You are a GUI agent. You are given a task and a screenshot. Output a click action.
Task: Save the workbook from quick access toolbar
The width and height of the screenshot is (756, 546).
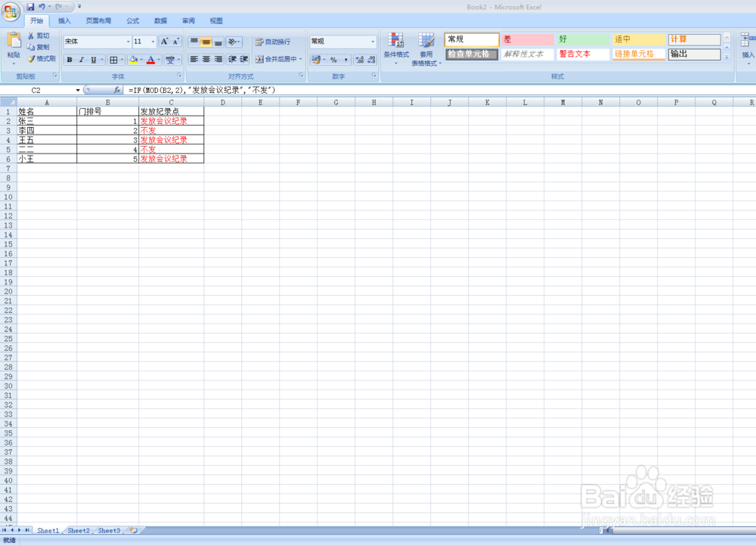(x=30, y=7)
